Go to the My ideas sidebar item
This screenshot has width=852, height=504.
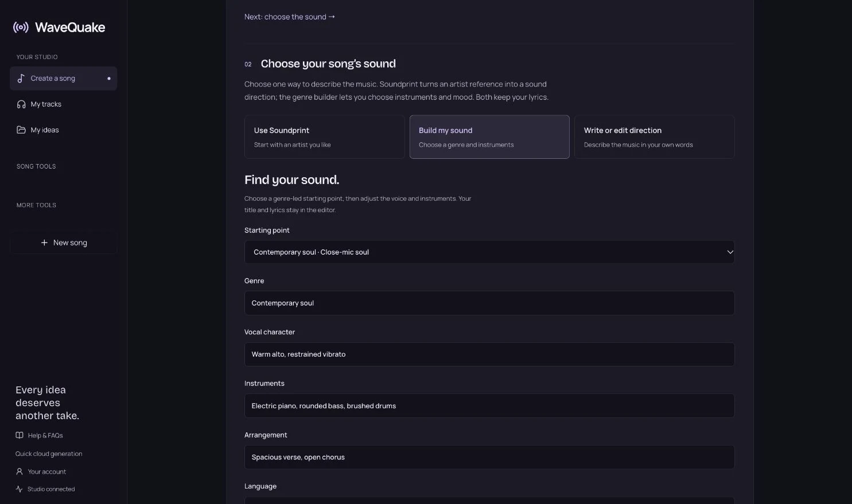(x=64, y=130)
